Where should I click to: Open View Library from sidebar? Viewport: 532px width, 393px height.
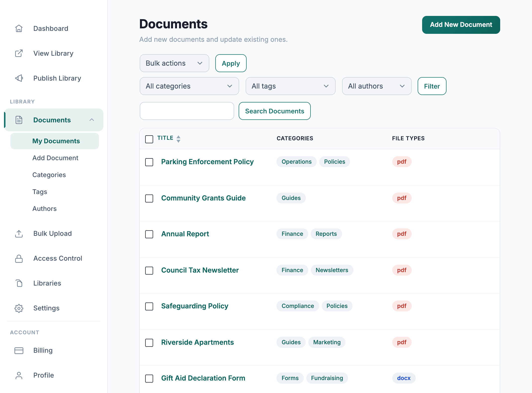pyautogui.click(x=53, y=53)
